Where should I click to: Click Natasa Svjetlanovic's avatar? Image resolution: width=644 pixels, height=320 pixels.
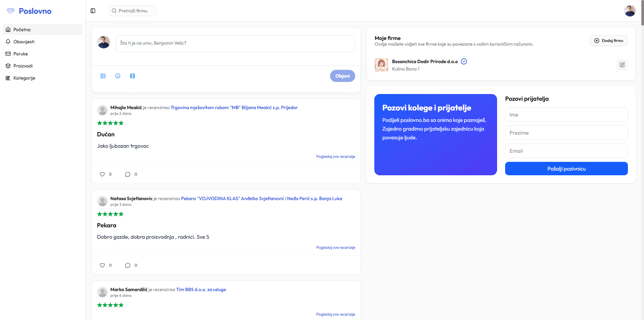coord(102,201)
